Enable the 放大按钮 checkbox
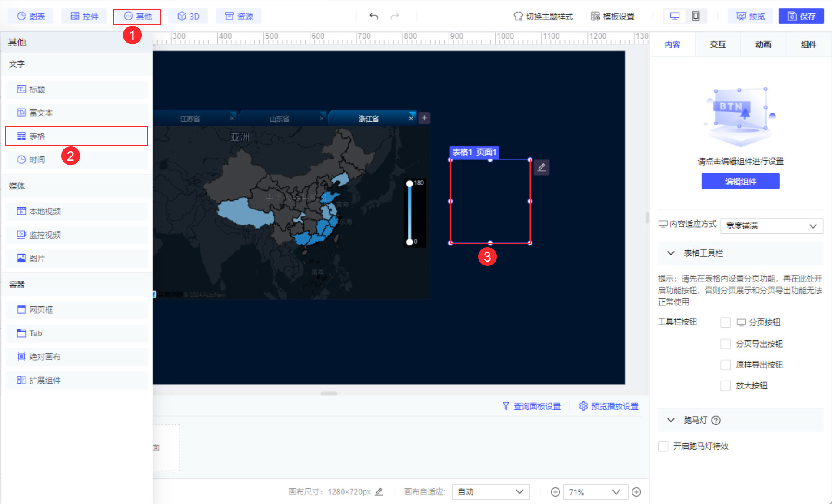Screen dimensions: 832x504 click(x=726, y=385)
